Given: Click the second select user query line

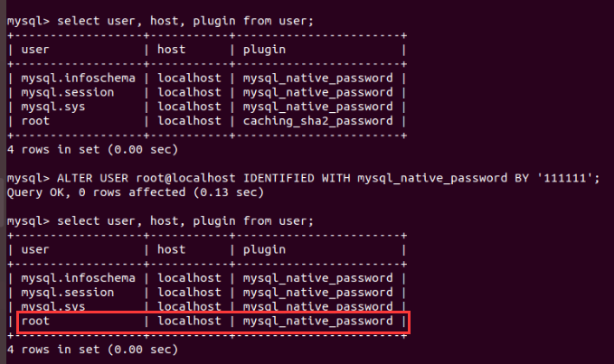Looking at the screenshot, I should [160, 221].
